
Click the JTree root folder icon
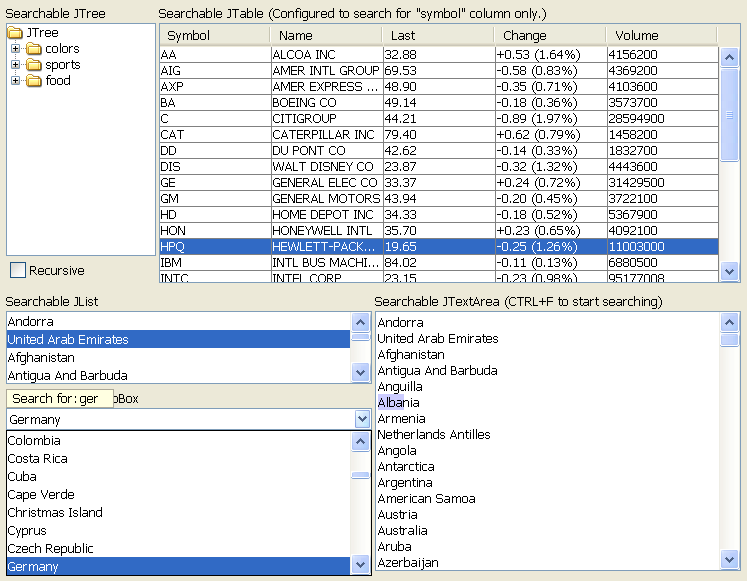(x=15, y=32)
